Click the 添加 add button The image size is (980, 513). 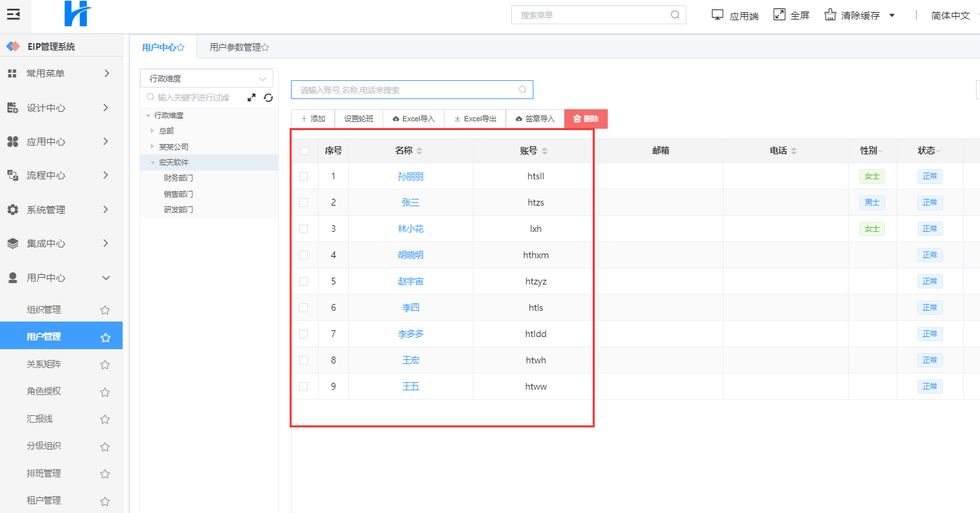313,119
